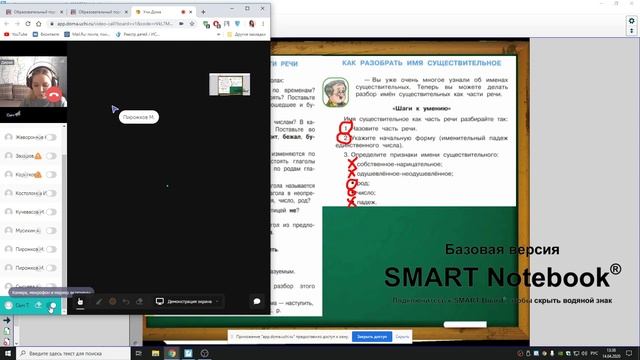The image size is (640, 360).
Task: Open notification center on taskbar
Action: (629, 353)
